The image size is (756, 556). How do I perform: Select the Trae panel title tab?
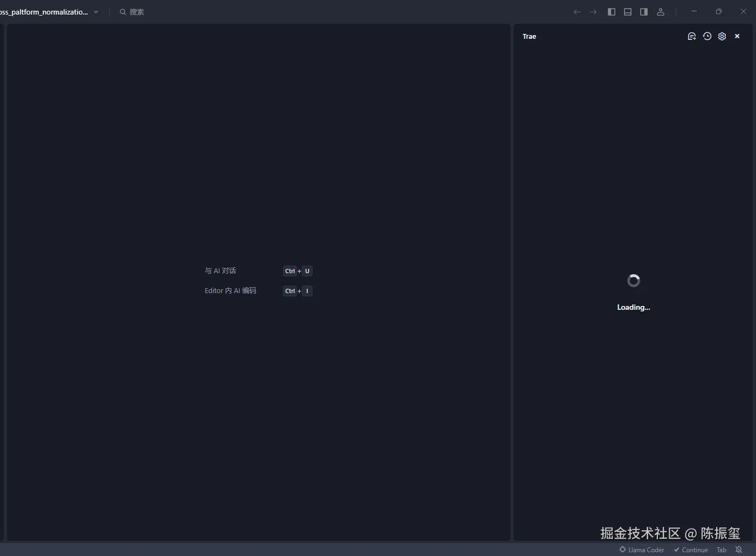529,36
